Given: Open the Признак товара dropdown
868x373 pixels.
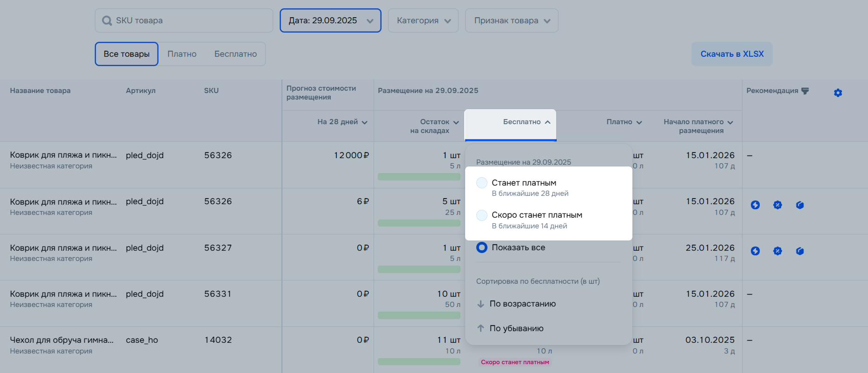Looking at the screenshot, I should [x=511, y=20].
